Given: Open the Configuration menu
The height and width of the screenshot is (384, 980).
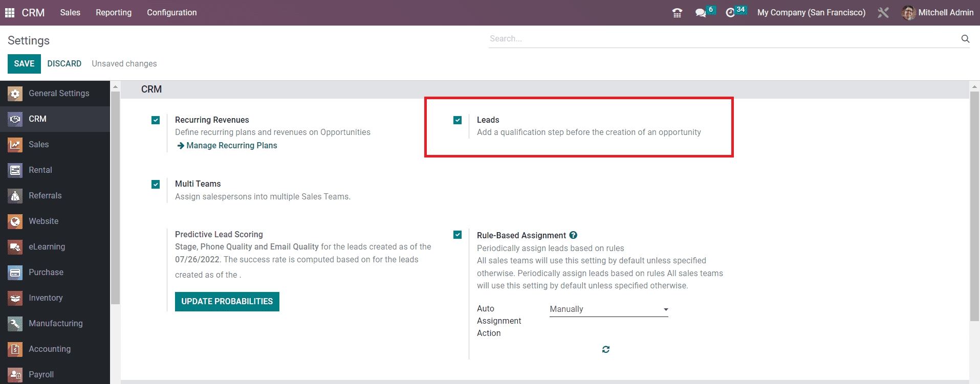Looking at the screenshot, I should click(171, 13).
